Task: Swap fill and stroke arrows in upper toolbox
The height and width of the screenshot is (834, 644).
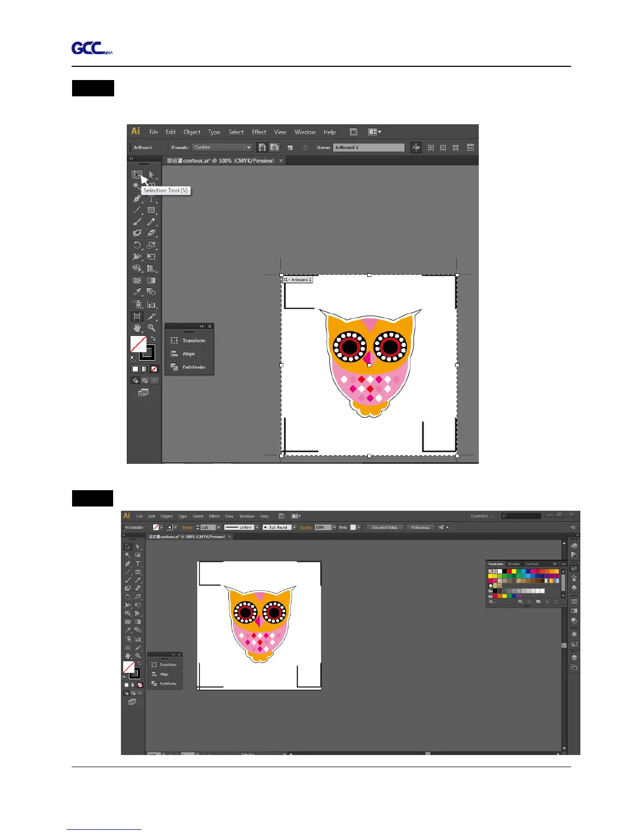Action: 153,339
